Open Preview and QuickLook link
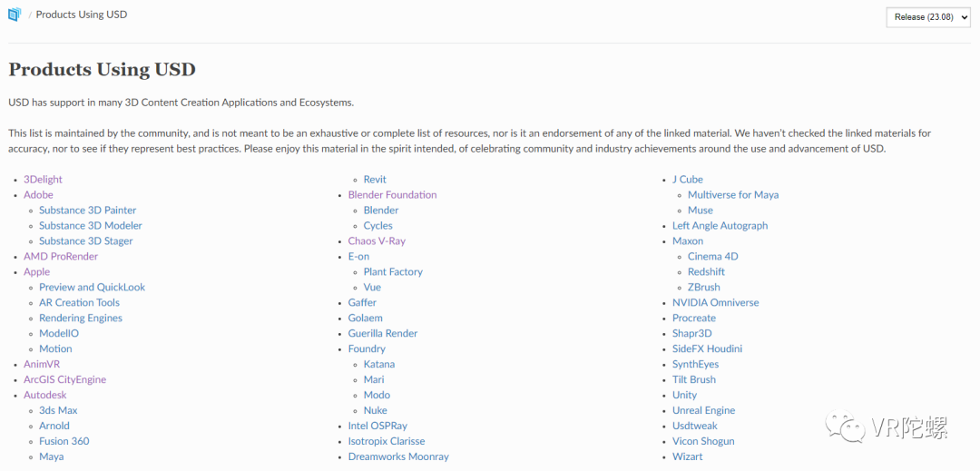The width and height of the screenshot is (980, 471). tap(92, 288)
